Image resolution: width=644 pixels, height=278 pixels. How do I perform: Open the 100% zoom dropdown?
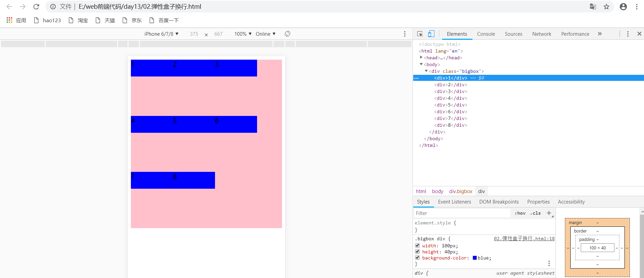pyautogui.click(x=243, y=34)
